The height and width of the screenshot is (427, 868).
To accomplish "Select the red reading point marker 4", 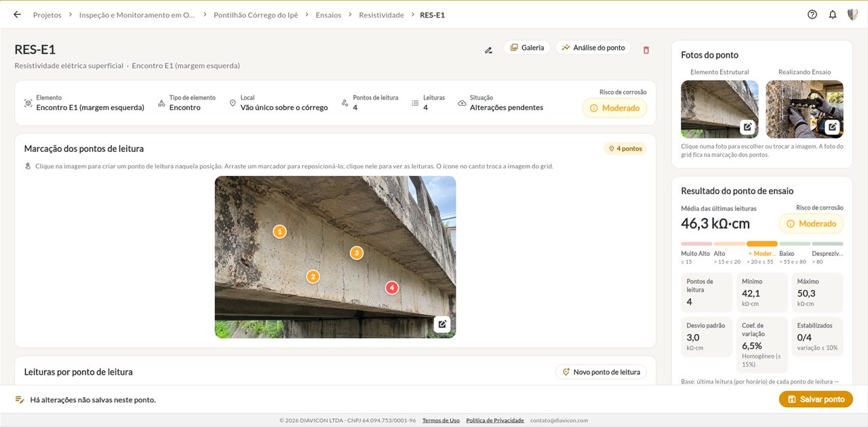I will pos(392,288).
